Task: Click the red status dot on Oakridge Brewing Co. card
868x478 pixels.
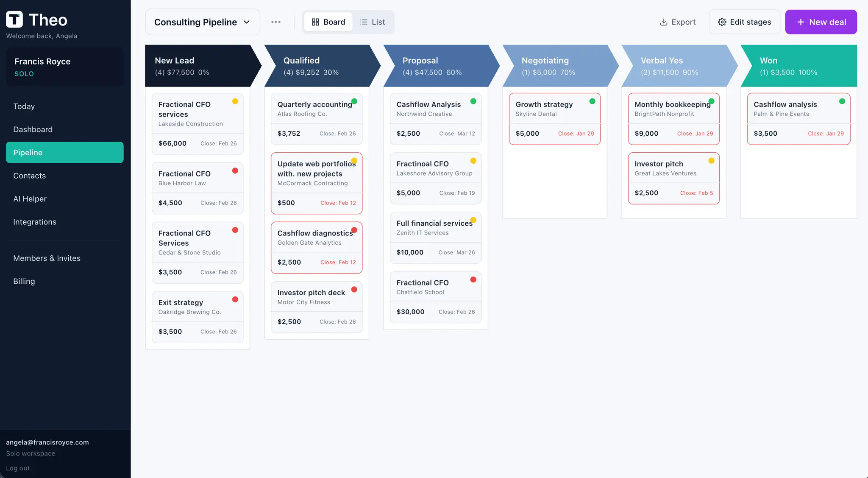Action: (x=235, y=299)
